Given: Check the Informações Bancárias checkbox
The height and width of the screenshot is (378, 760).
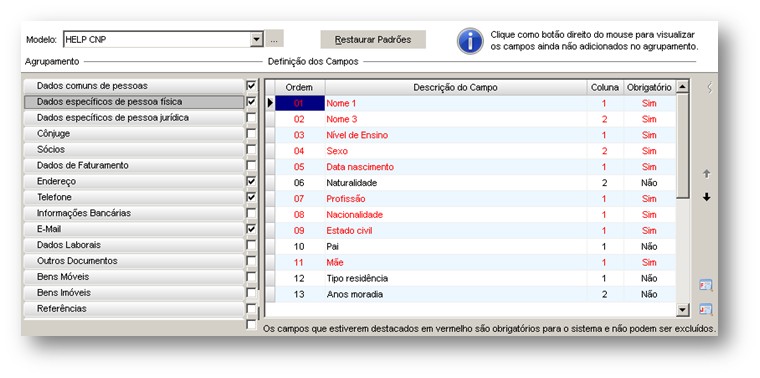Looking at the screenshot, I should pyautogui.click(x=251, y=213).
